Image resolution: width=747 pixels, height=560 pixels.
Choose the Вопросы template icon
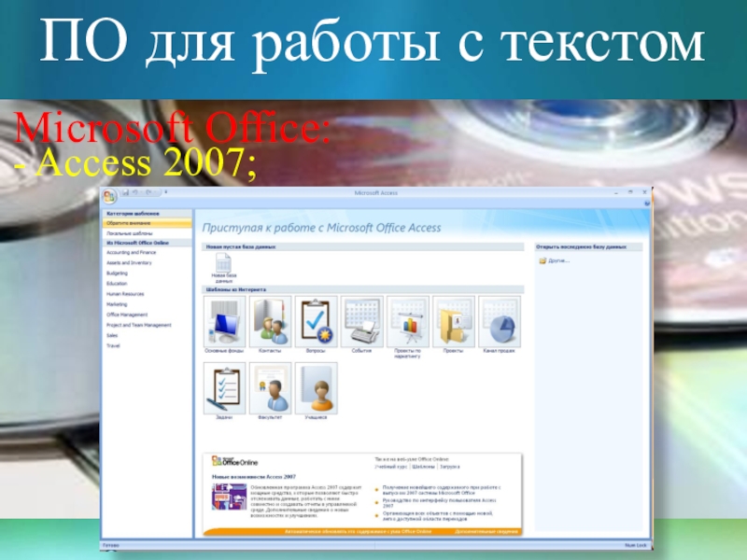pyautogui.click(x=316, y=321)
